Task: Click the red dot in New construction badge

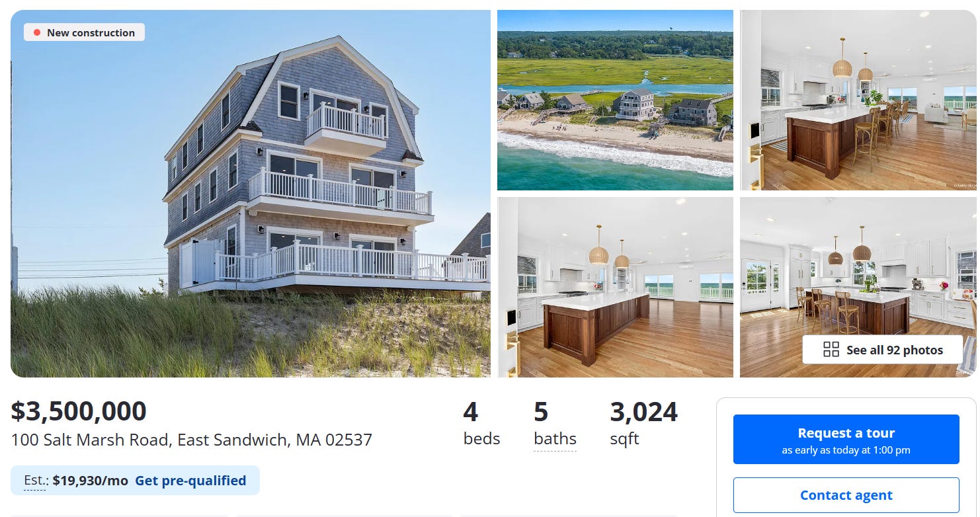Action: (37, 32)
